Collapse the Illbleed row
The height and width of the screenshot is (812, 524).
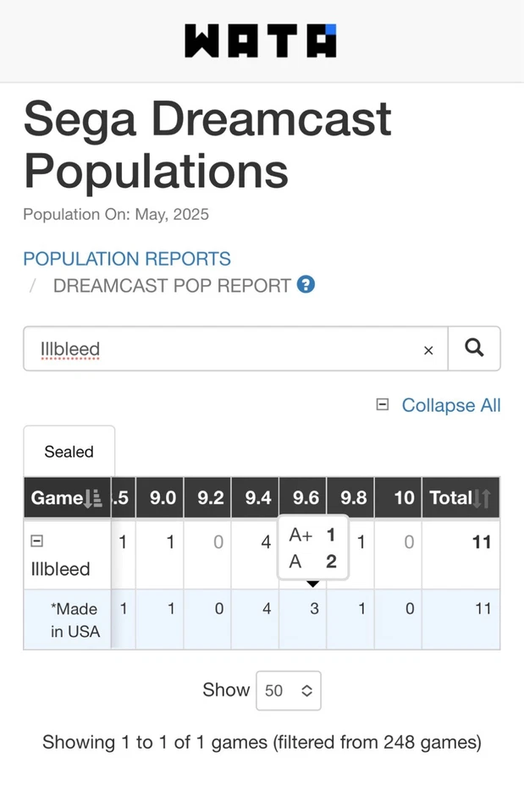pyautogui.click(x=37, y=541)
